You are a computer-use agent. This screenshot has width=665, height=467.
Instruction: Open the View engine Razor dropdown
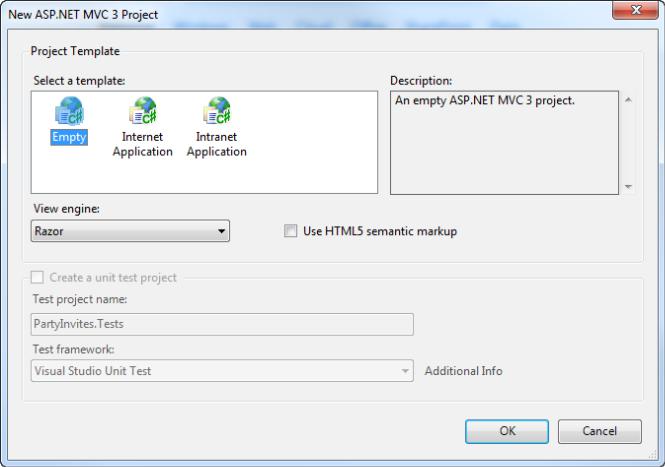[x=130, y=231]
